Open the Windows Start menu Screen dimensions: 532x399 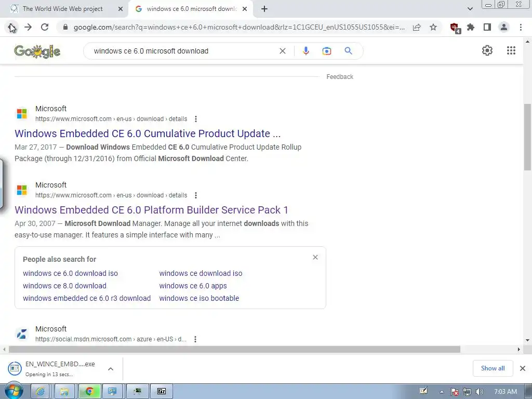14,391
